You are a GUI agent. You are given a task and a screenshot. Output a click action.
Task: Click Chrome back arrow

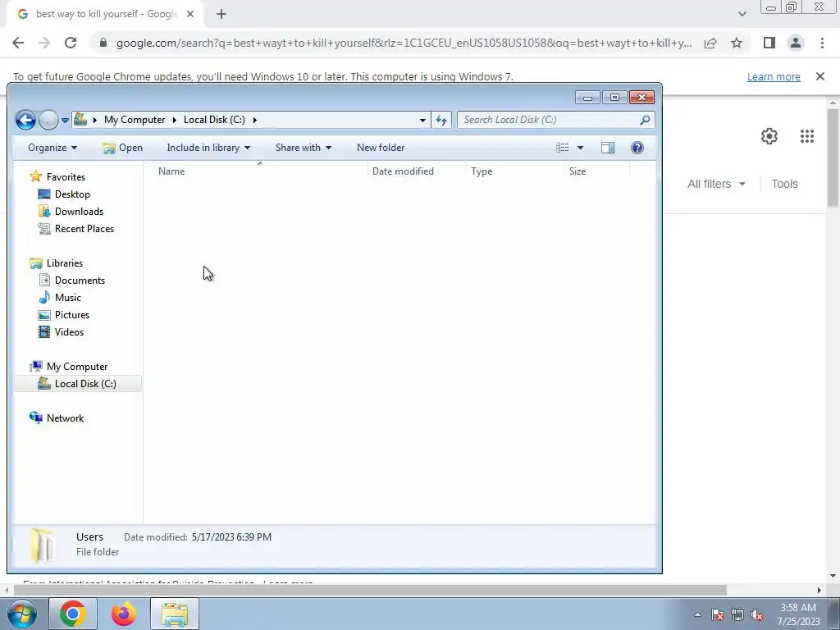(18, 43)
